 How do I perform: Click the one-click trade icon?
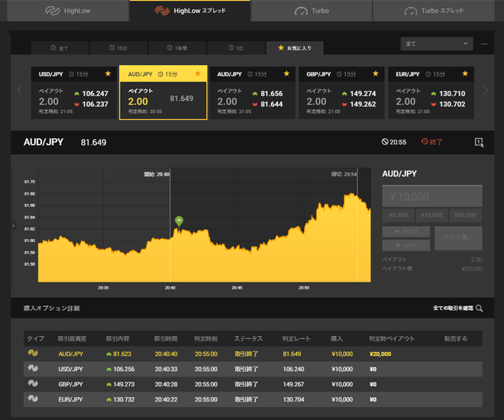(479, 142)
